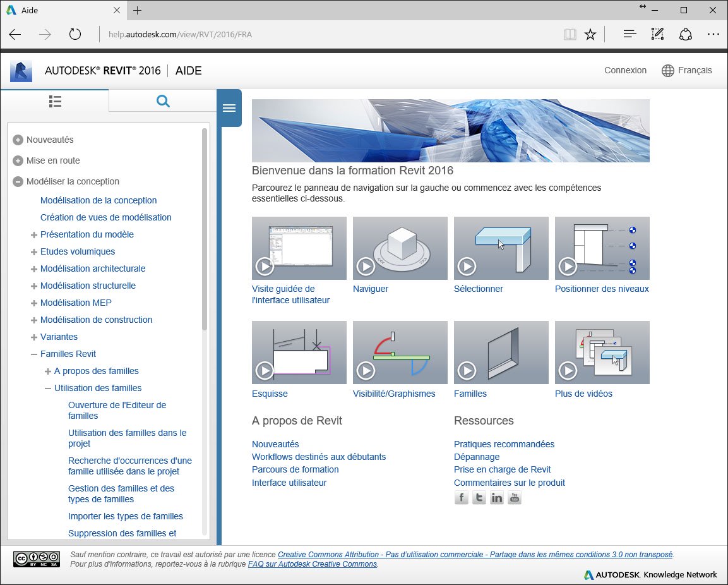Open a new browser tab
728x585 pixels.
(138, 10)
